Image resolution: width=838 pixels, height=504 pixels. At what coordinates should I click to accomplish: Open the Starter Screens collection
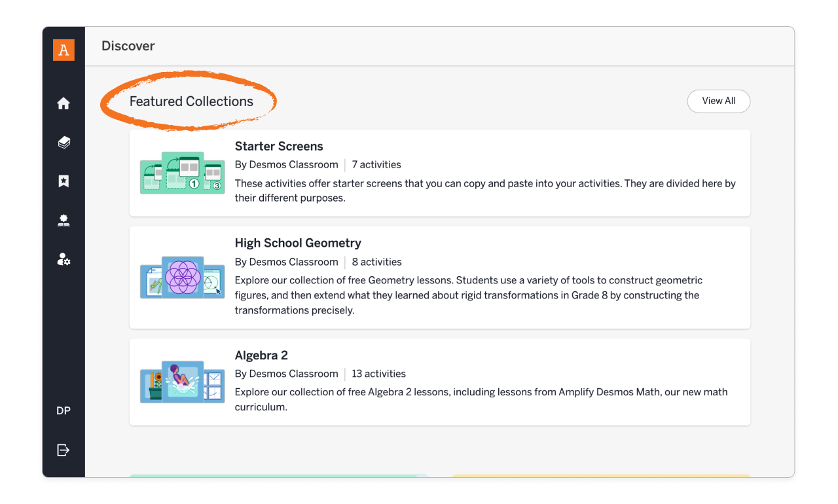pyautogui.click(x=279, y=146)
